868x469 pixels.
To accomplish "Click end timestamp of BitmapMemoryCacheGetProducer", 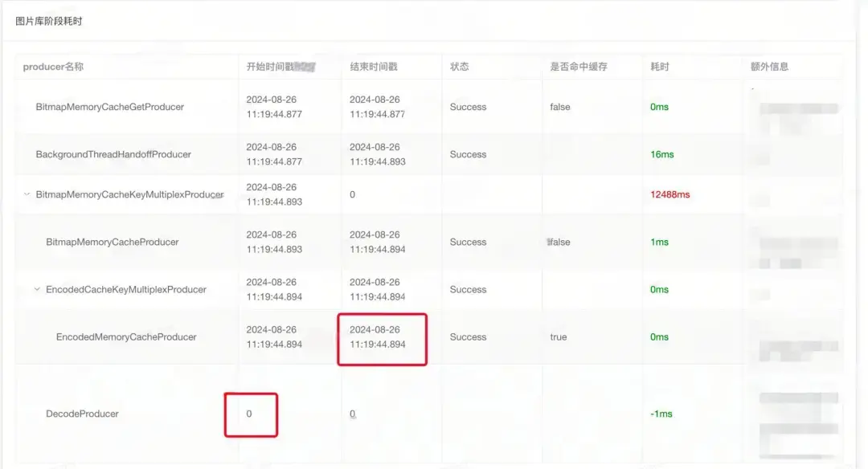I will [377, 107].
